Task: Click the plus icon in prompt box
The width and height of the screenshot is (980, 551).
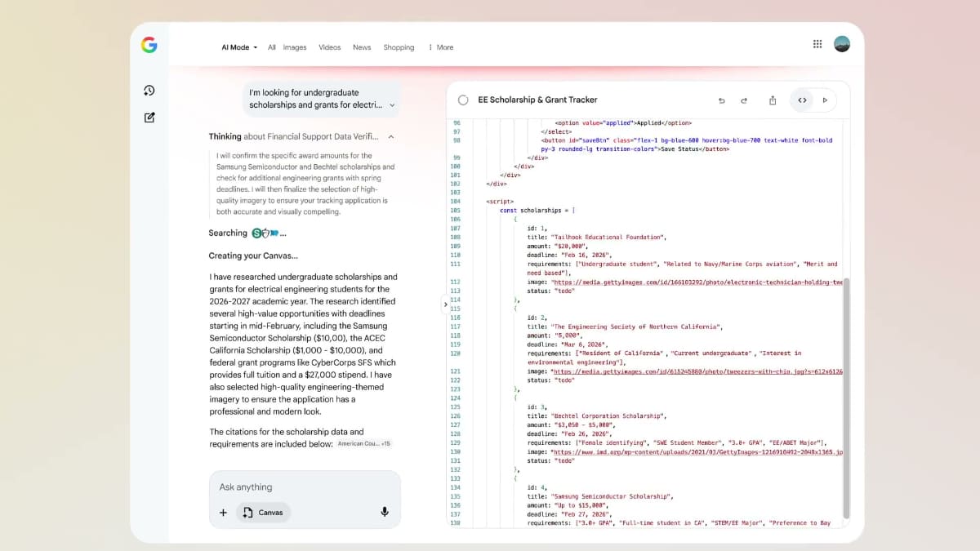Action: pos(223,513)
